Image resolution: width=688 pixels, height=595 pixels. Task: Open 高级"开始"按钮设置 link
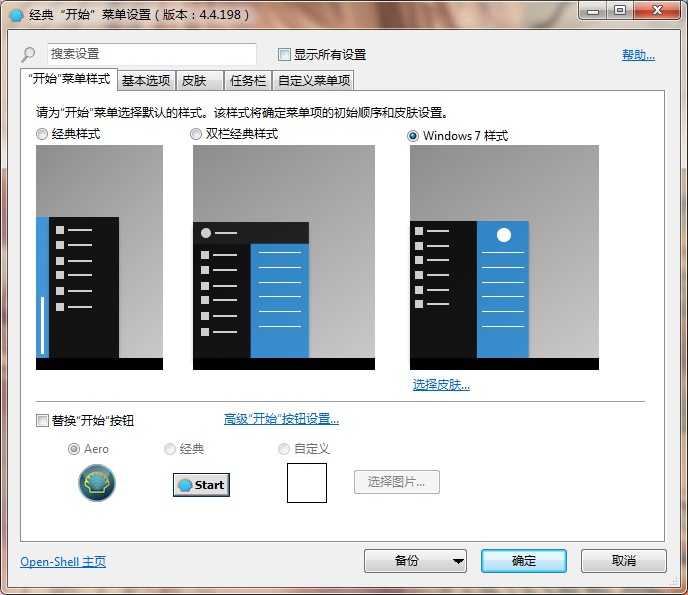pyautogui.click(x=281, y=419)
